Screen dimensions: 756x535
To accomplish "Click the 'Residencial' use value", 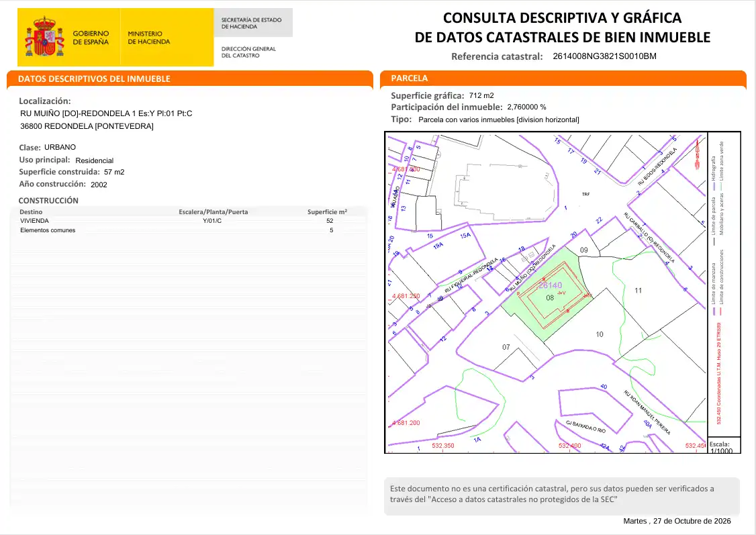I will click(x=95, y=160).
